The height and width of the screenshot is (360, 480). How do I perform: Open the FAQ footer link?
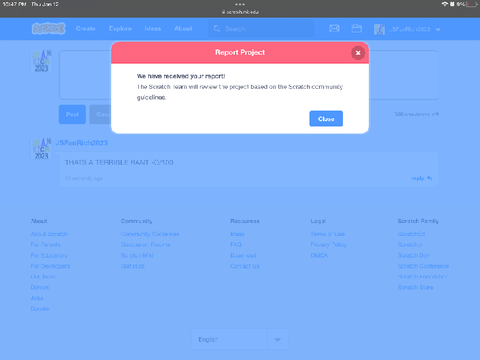[x=236, y=245]
